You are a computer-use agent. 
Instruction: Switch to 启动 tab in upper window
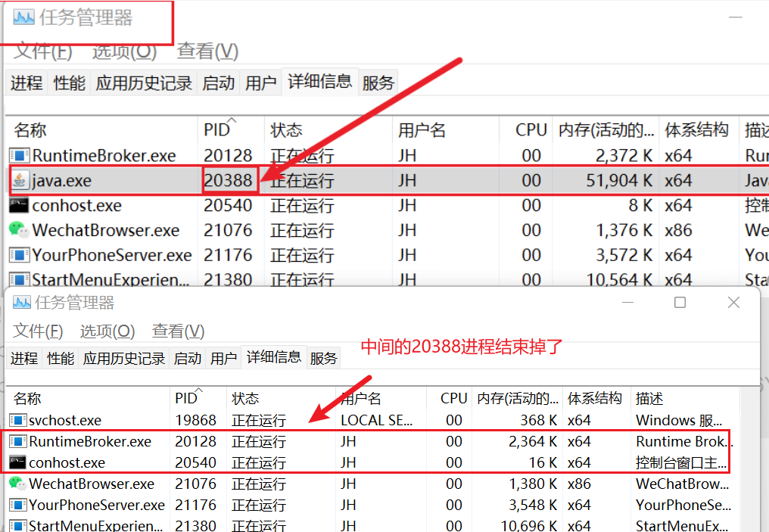[218, 82]
